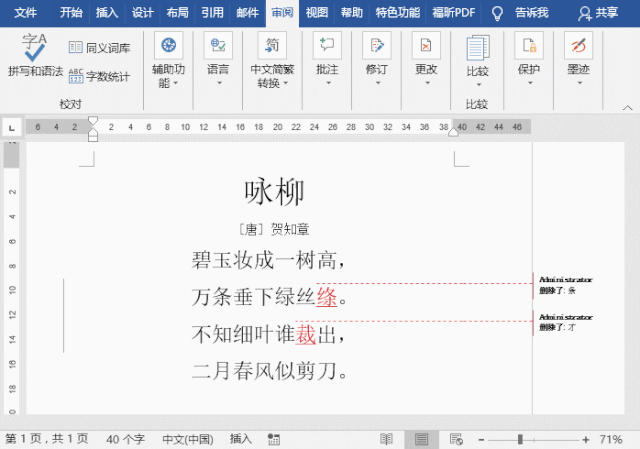Click the macro recording icon in status bar
The width and height of the screenshot is (640, 449).
(273, 439)
